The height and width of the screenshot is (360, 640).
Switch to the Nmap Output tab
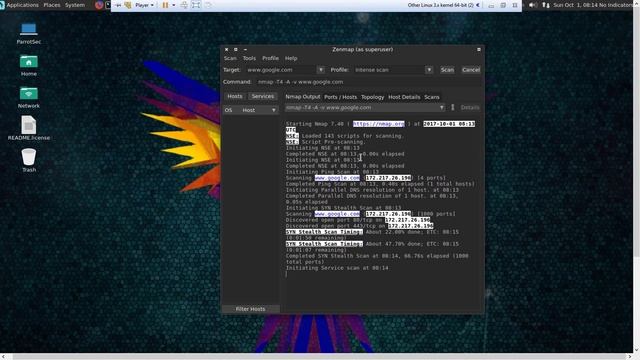coord(303,97)
